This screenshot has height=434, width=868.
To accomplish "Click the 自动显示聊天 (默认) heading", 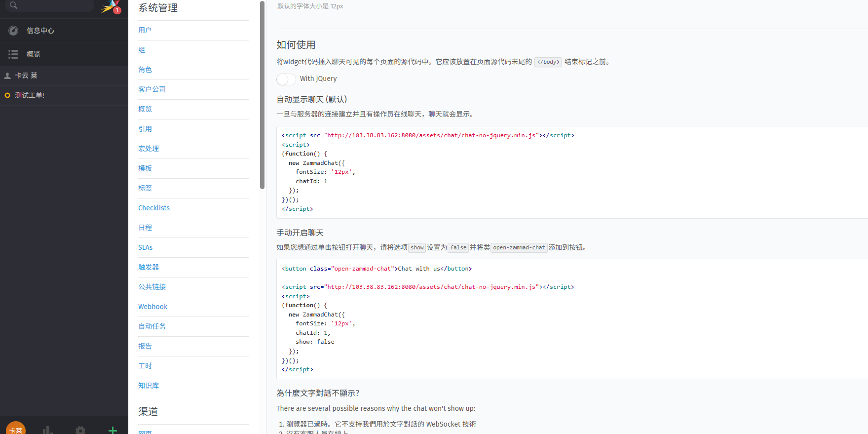I will [x=312, y=99].
